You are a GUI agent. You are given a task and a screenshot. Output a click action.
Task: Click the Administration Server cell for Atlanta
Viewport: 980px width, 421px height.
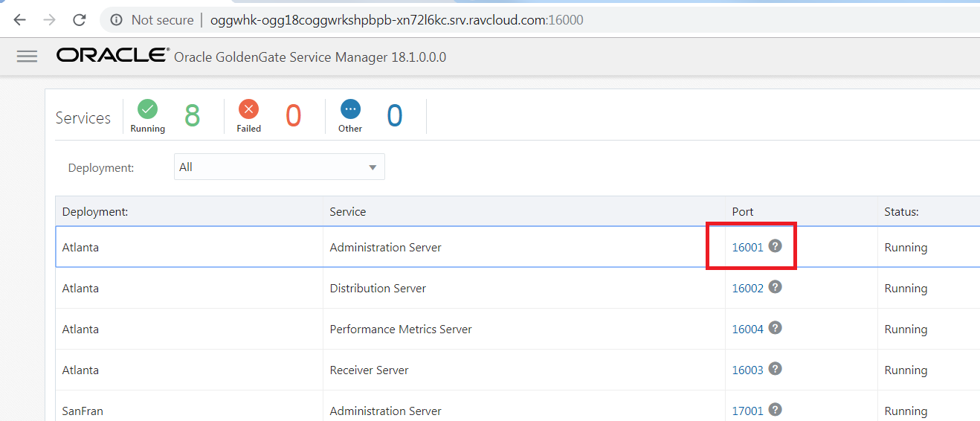[x=523, y=247]
